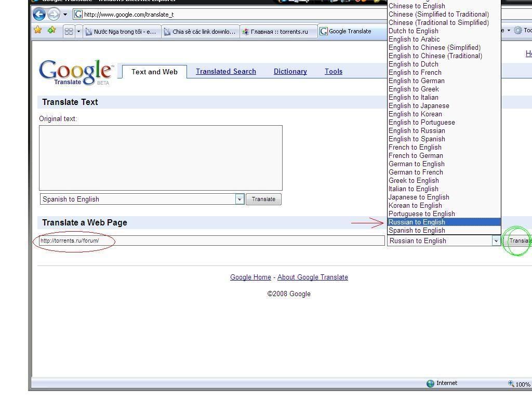Screen dimensions: 532x399
Task: Open the Translated Search tab
Action: point(225,72)
